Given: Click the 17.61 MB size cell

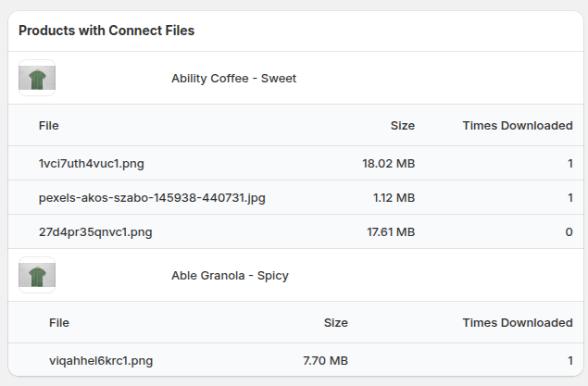Looking at the screenshot, I should [x=391, y=232].
